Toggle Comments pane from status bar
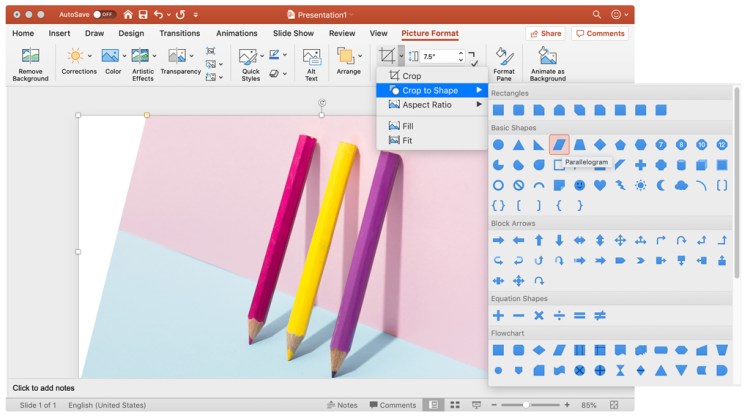 pos(393,405)
